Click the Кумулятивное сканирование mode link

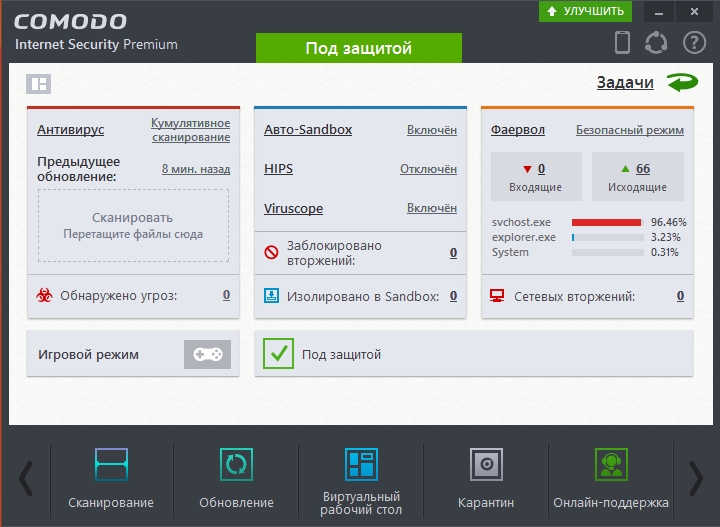point(191,130)
